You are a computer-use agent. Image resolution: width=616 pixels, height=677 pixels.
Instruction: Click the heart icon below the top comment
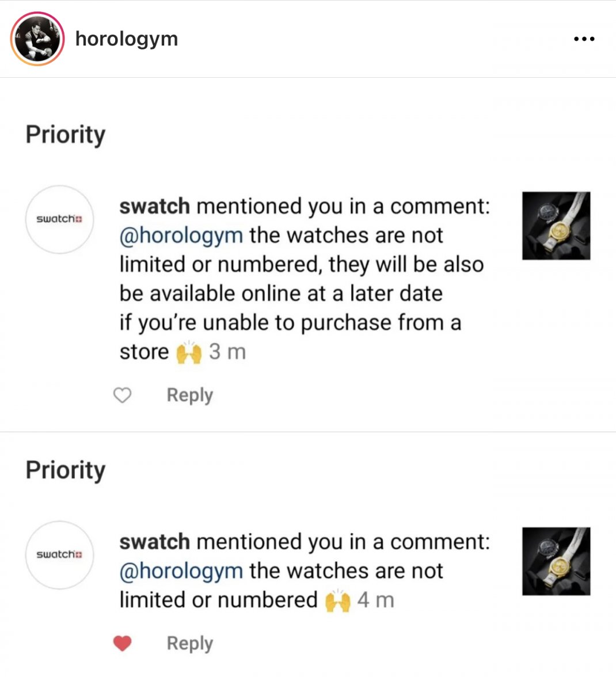point(123,395)
